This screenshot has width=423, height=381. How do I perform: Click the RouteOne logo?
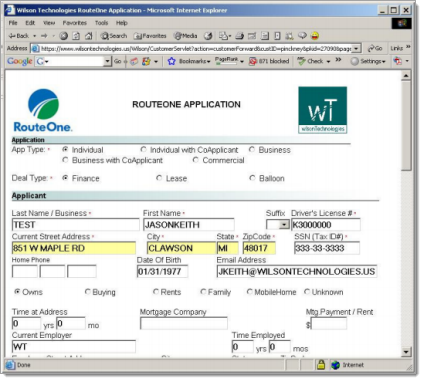tap(43, 110)
